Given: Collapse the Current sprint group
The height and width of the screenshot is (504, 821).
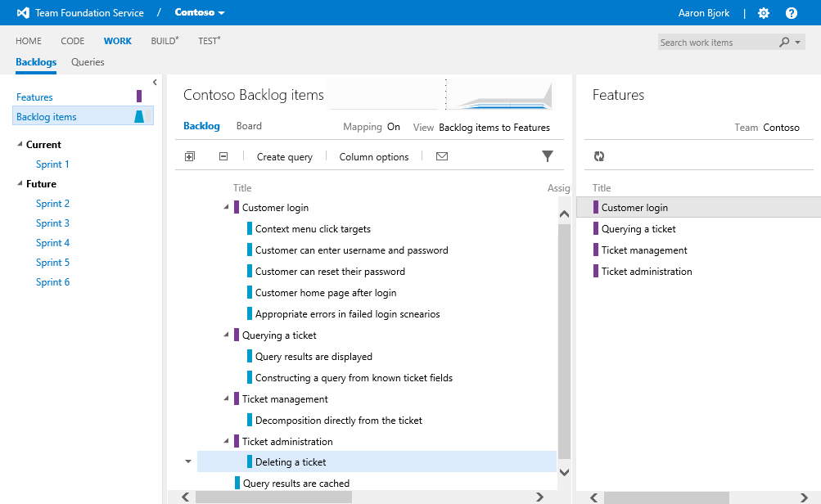Looking at the screenshot, I should [20, 144].
